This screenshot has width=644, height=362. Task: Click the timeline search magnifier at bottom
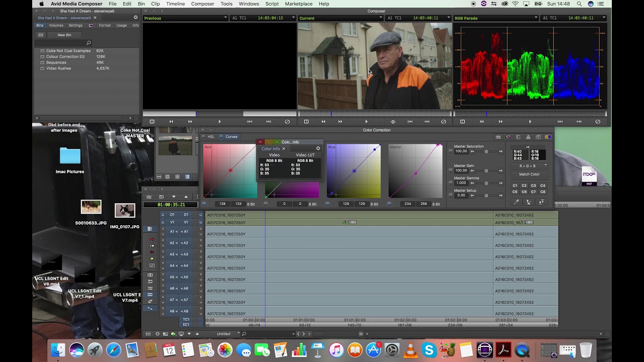[x=244, y=334]
